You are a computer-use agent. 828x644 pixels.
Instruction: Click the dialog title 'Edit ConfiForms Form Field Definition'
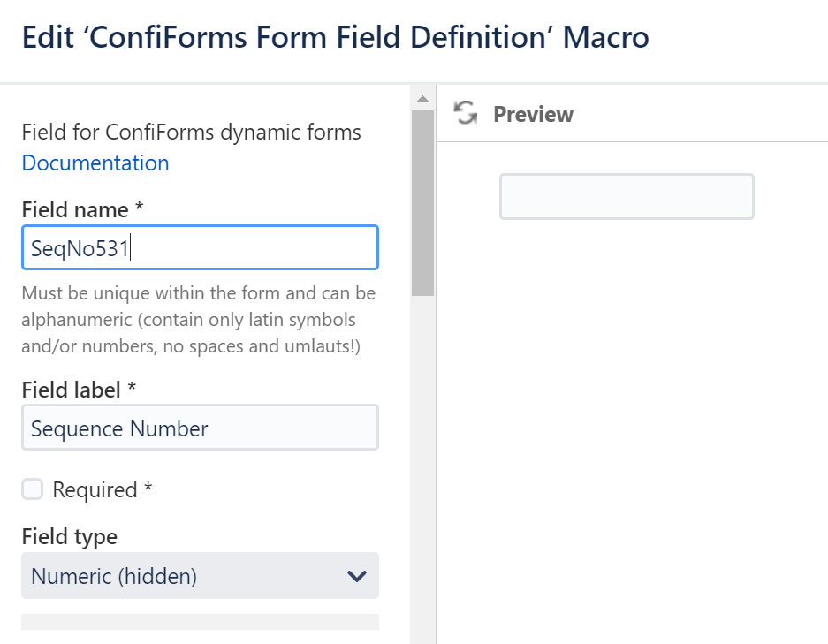pos(335,38)
